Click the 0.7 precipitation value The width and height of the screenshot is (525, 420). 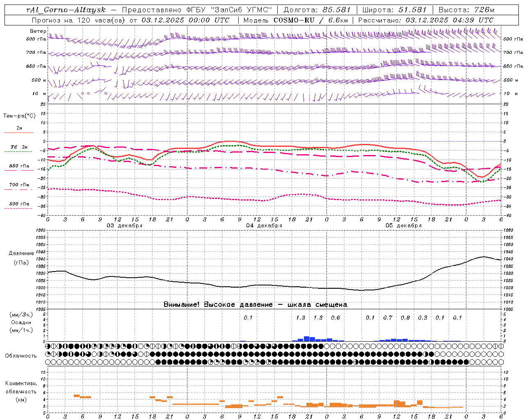click(x=388, y=317)
